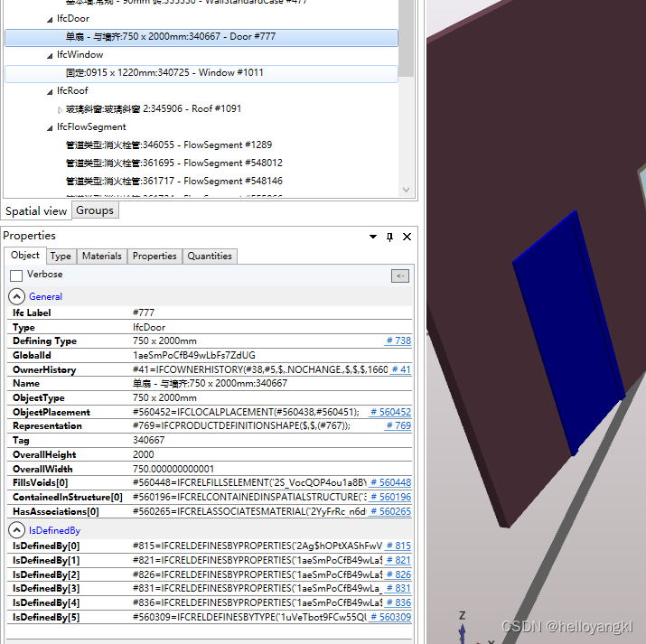Select the OverallHeight value 2000
The width and height of the screenshot is (646, 644).
point(144,454)
